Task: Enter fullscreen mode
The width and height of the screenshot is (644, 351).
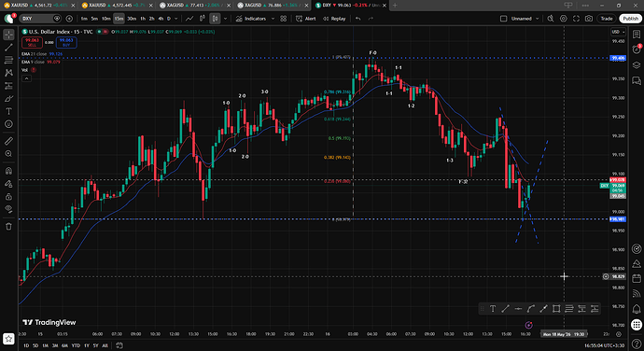Action: pyautogui.click(x=576, y=19)
